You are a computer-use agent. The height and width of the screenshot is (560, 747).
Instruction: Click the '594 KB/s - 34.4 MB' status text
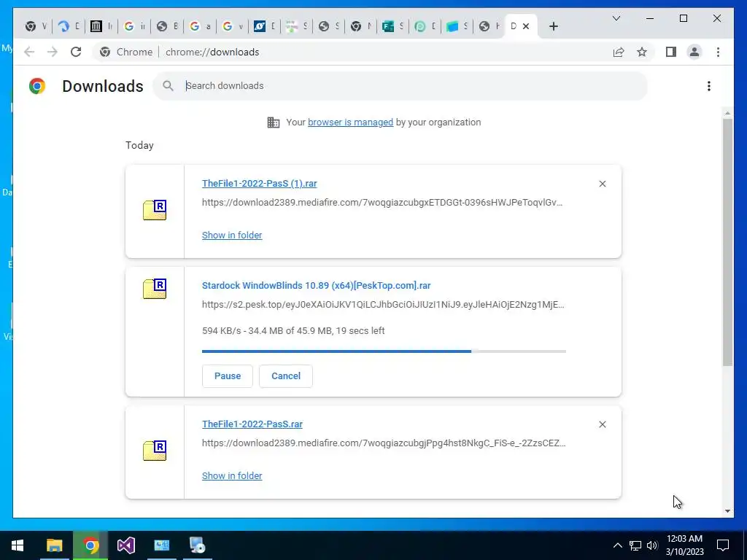(293, 330)
